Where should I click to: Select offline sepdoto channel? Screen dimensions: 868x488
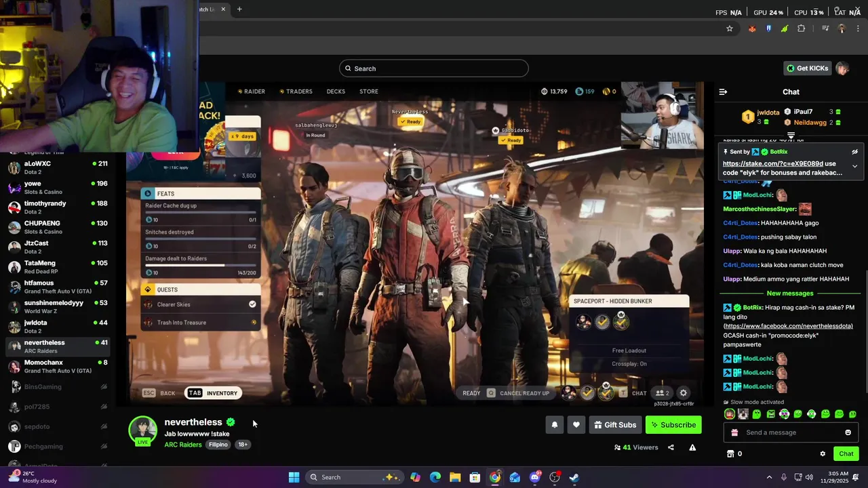(x=58, y=427)
